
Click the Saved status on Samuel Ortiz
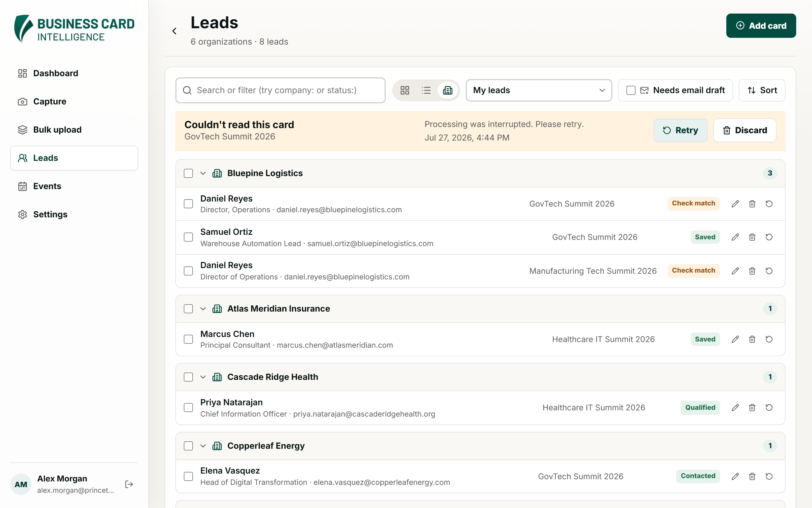click(x=705, y=237)
